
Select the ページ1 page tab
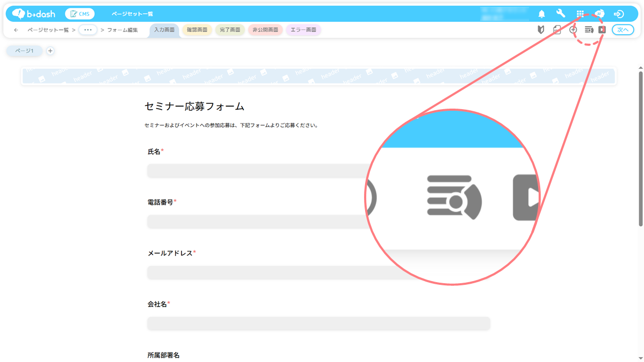[x=24, y=51]
